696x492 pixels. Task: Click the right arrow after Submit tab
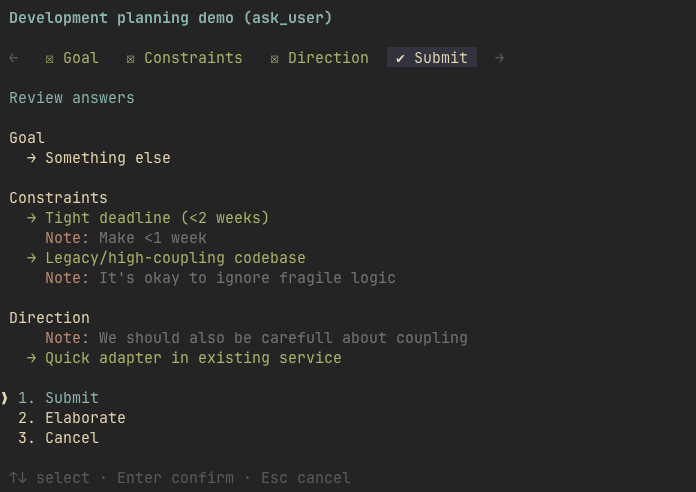499,58
